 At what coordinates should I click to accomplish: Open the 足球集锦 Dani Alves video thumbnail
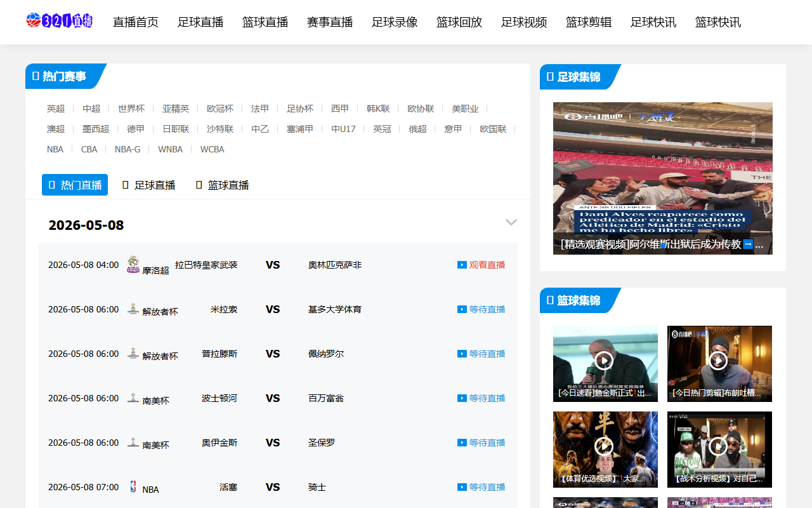click(663, 178)
